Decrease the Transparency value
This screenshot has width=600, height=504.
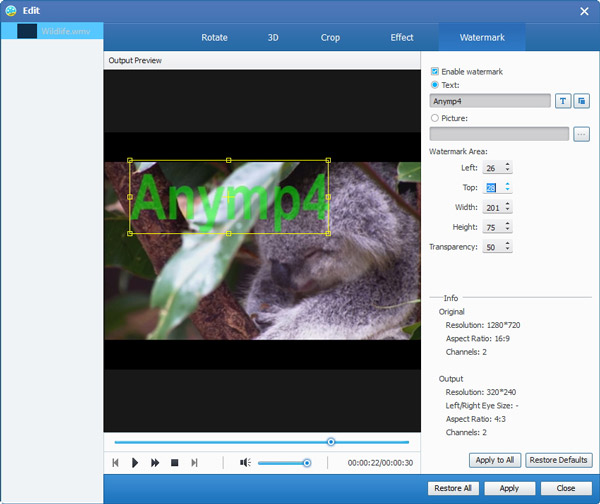tap(507, 249)
